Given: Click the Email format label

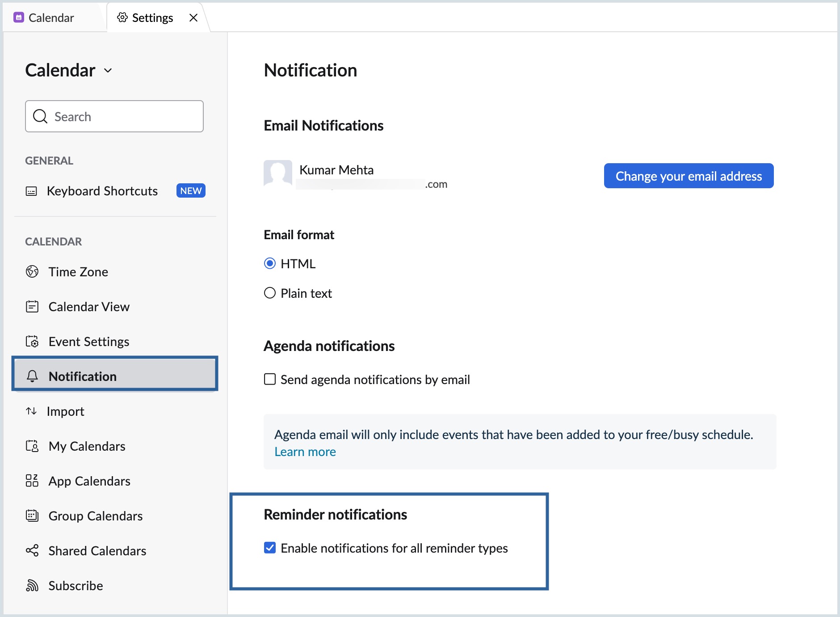Looking at the screenshot, I should (299, 235).
